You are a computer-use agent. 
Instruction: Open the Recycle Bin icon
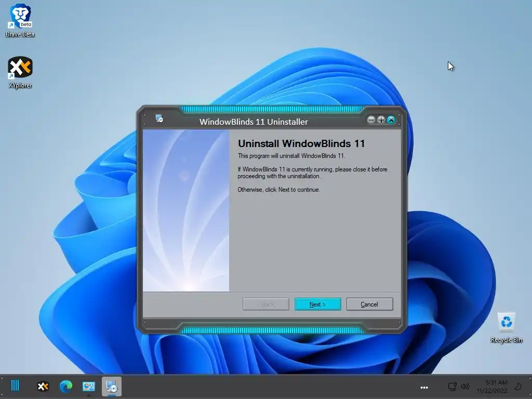click(506, 327)
